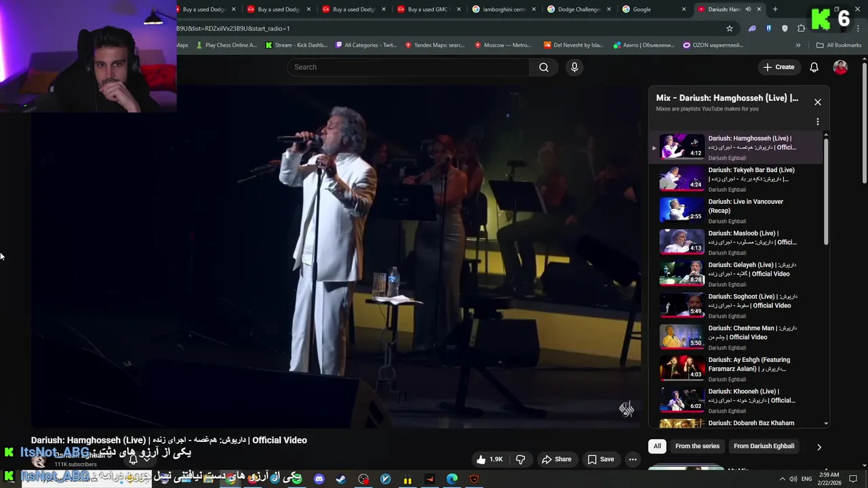The height and width of the screenshot is (488, 868).
Task: Play Gelayeh (Live) playlist thumbnail
Action: coord(682,273)
